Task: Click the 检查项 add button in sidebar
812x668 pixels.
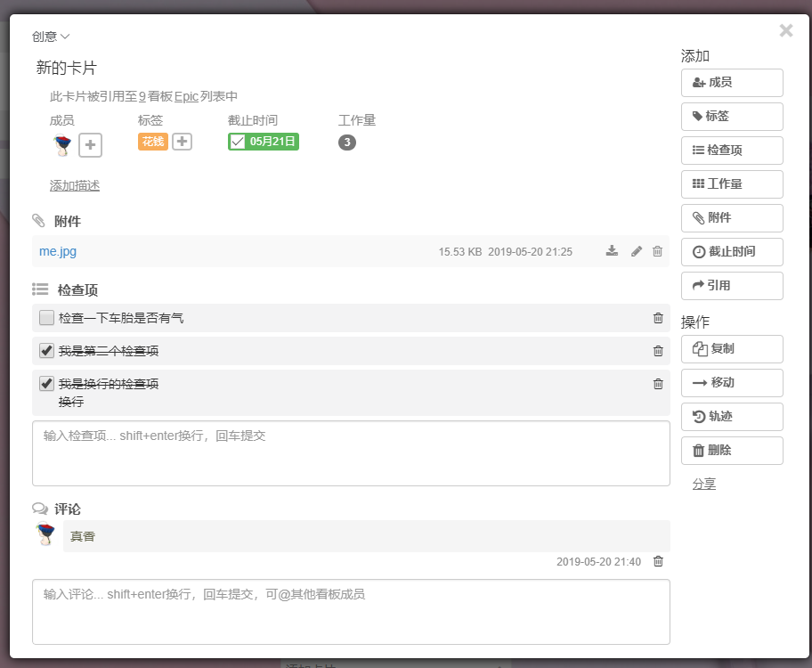Action: point(732,151)
